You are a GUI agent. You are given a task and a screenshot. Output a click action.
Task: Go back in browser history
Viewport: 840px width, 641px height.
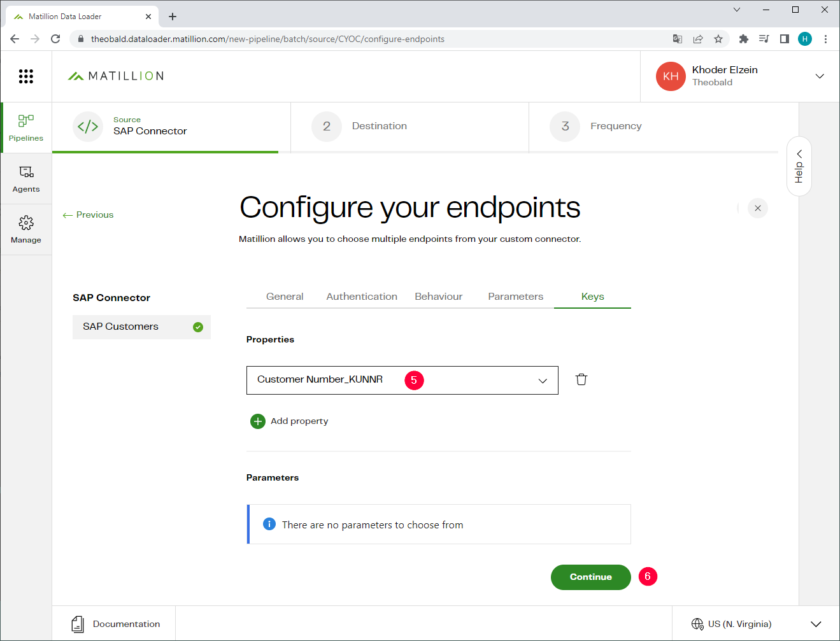(15, 39)
